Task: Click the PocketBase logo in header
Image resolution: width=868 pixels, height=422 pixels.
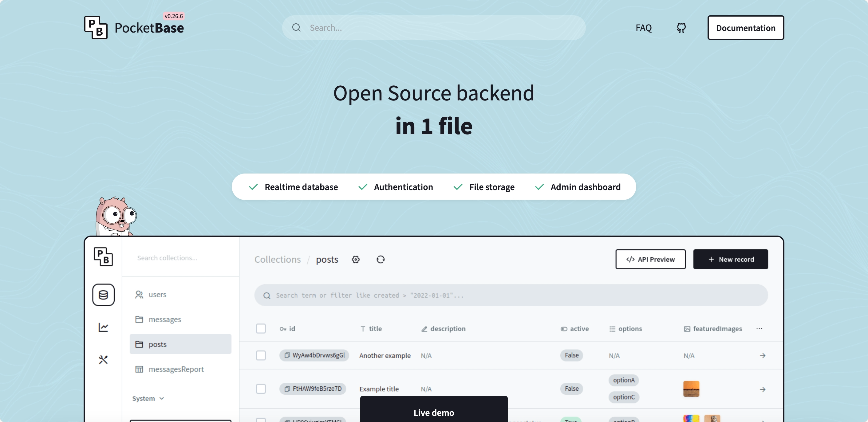Action: click(x=134, y=27)
